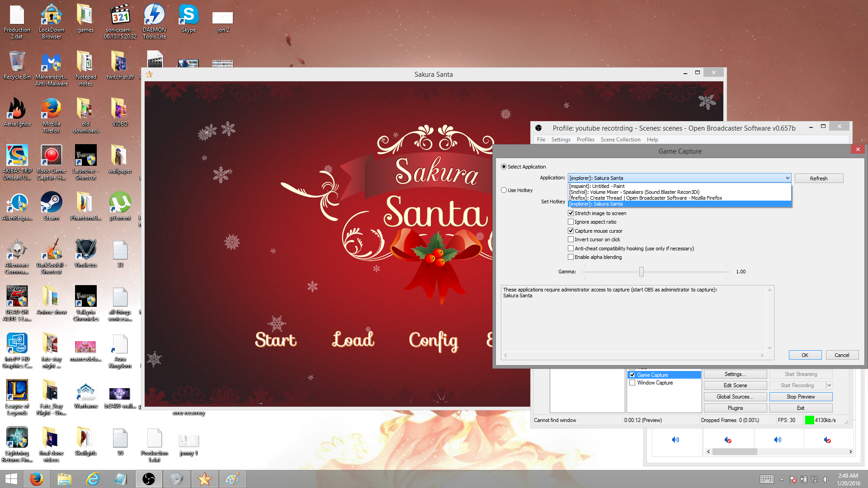Open the Warframe desktop shortcut

[x=86, y=394]
